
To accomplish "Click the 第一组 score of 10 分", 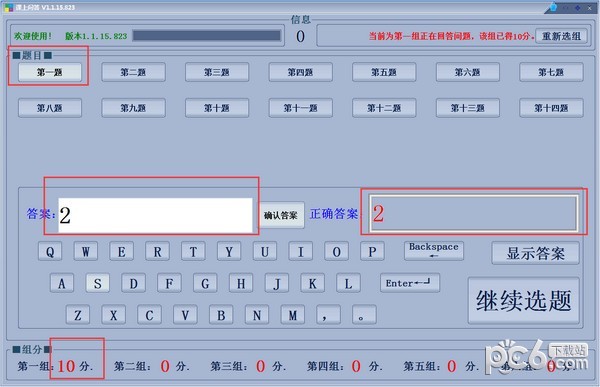I will coord(75,366).
